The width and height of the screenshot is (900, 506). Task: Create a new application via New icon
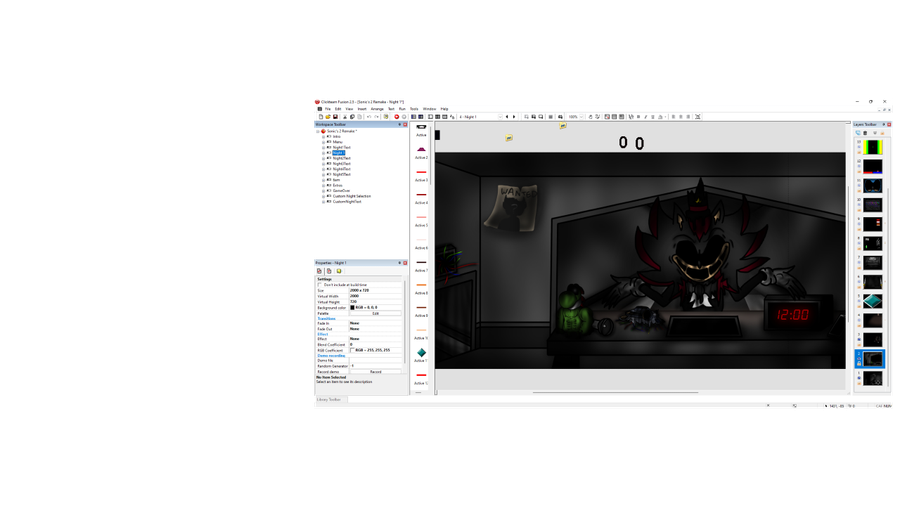[321, 116]
